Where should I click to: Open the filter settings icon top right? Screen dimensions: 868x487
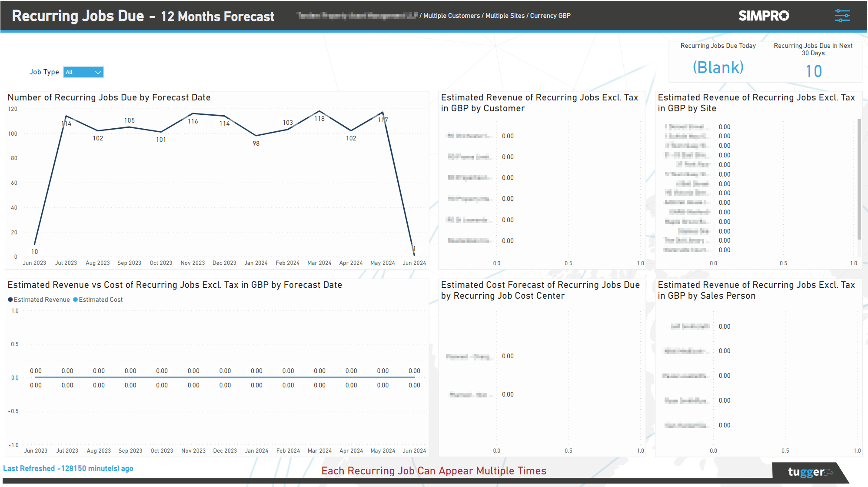[x=842, y=16]
